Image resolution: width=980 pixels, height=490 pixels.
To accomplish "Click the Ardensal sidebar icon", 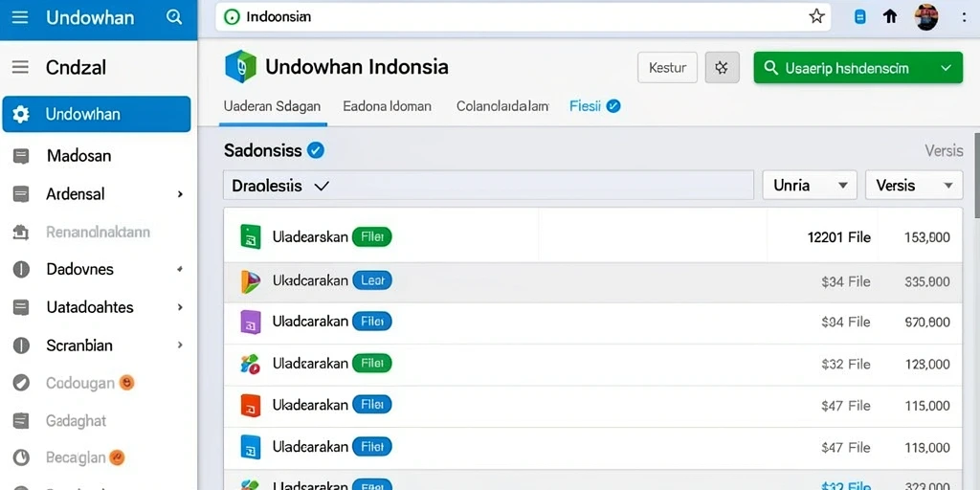I will [21, 193].
